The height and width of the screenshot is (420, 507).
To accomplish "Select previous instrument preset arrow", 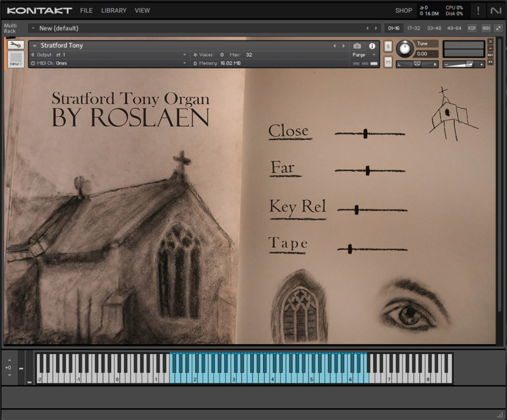I will 334,46.
